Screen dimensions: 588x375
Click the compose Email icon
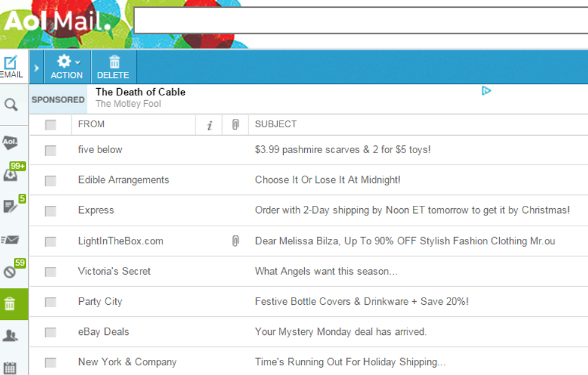click(11, 66)
